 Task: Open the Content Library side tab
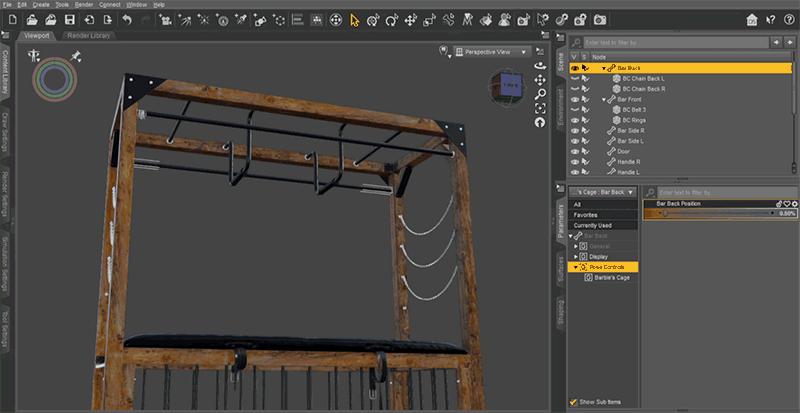pyautogui.click(x=5, y=72)
